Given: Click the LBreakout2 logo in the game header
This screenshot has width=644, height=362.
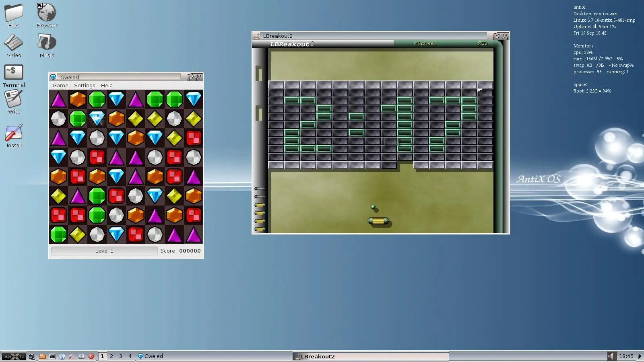Looking at the screenshot, I should coord(292,44).
